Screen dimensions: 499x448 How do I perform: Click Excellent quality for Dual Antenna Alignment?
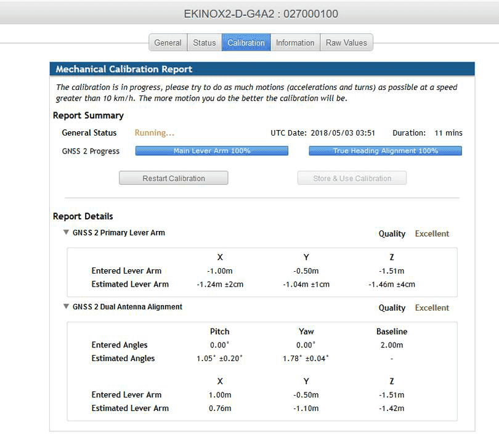(x=432, y=307)
